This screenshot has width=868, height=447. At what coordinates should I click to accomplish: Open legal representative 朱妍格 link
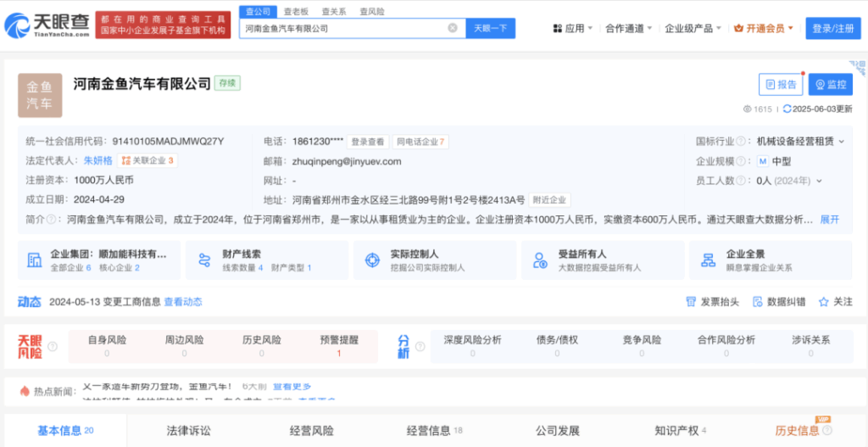pyautogui.click(x=97, y=160)
